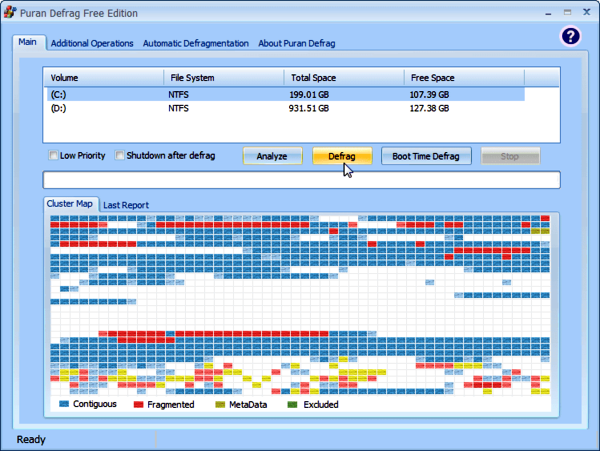Image resolution: width=600 pixels, height=451 pixels.
Task: Click the Analyze button
Action: click(x=272, y=156)
